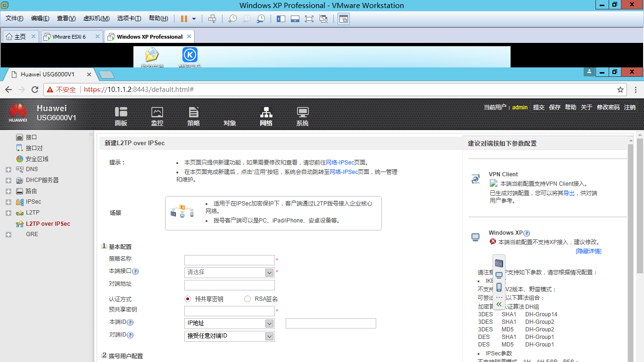Click the browser back arrow
The height and width of the screenshot is (362, 644).
[x=8, y=90]
